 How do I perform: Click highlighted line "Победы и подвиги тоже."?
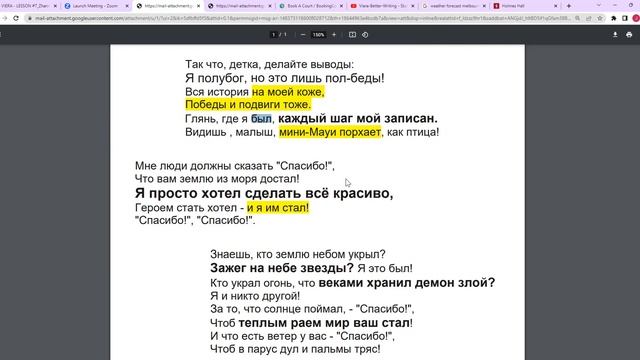click(248, 104)
